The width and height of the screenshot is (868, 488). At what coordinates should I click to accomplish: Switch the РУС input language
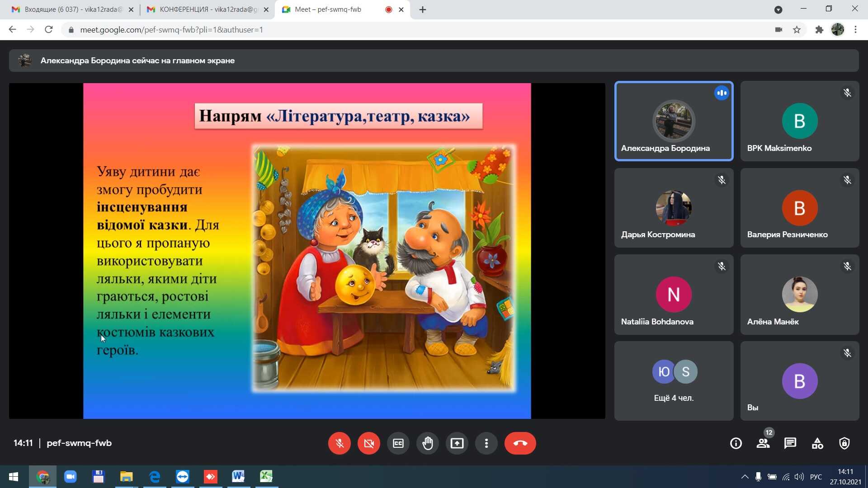point(816,477)
